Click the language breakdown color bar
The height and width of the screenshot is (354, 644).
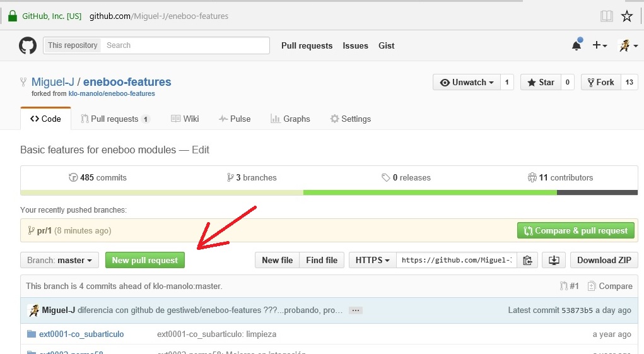[x=329, y=192]
